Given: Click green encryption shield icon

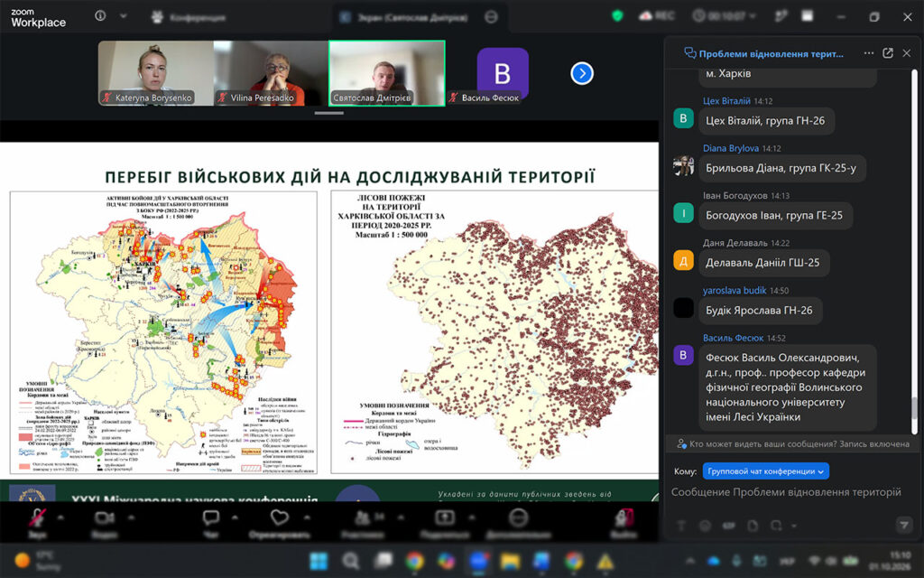Looking at the screenshot, I should click(617, 16).
